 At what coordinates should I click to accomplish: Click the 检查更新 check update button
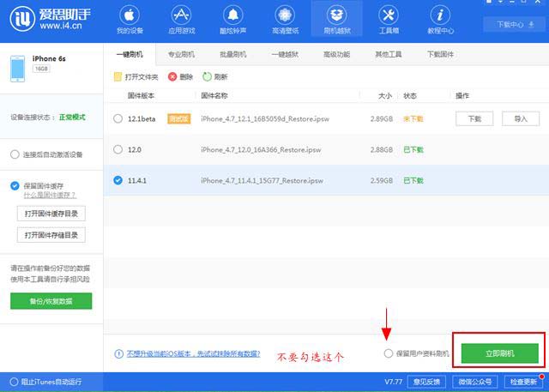(x=523, y=382)
